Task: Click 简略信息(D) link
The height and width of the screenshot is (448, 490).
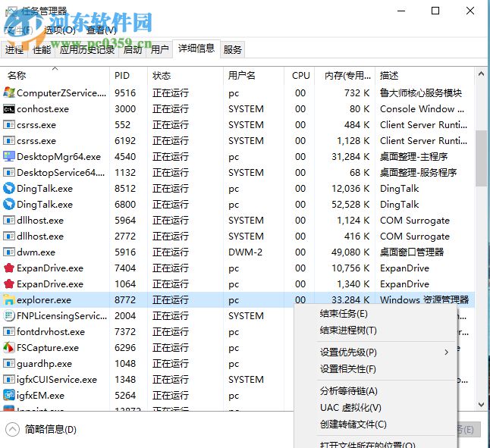Action: [x=50, y=429]
